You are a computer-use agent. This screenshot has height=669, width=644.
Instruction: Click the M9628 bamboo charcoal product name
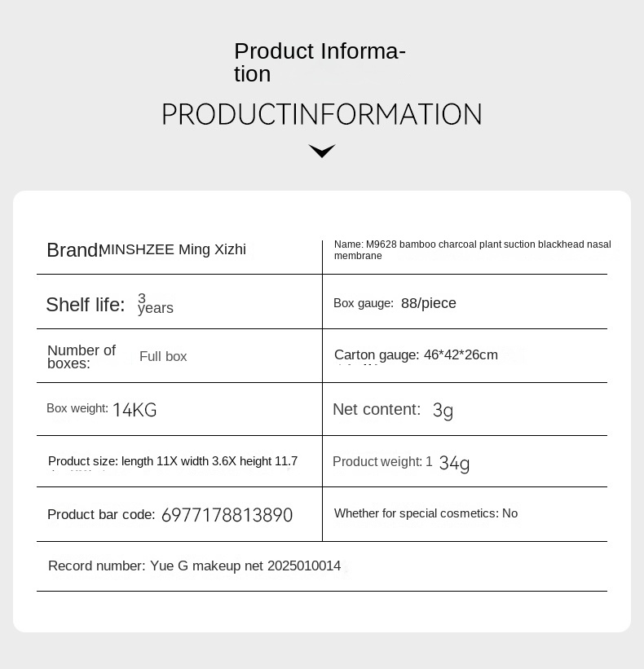pos(473,250)
